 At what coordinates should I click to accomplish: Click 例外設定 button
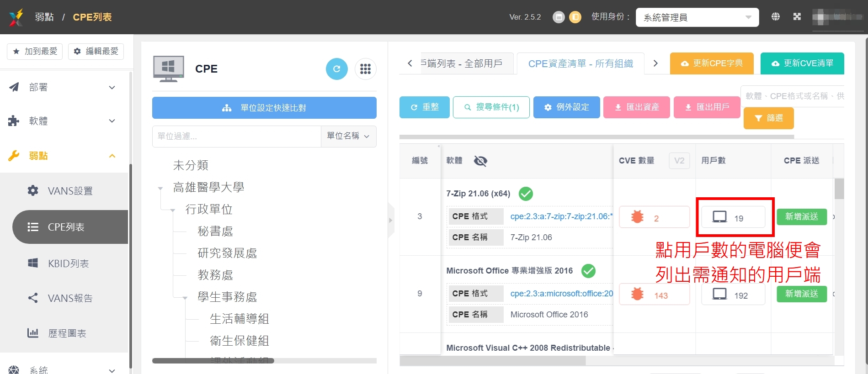567,107
